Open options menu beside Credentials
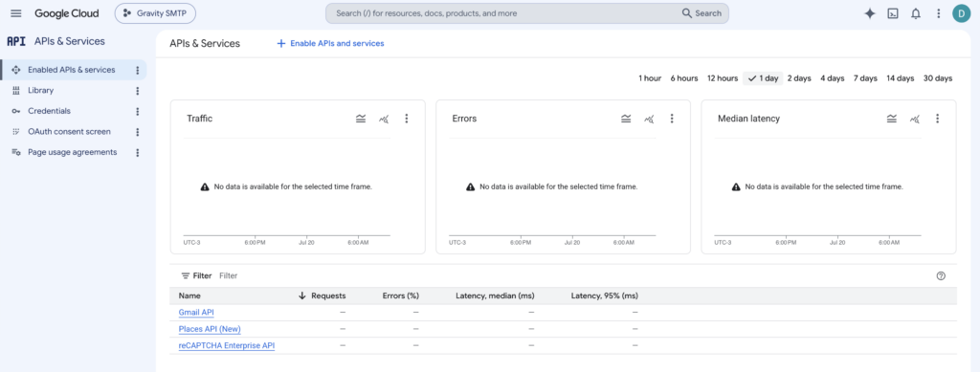 pos(138,112)
